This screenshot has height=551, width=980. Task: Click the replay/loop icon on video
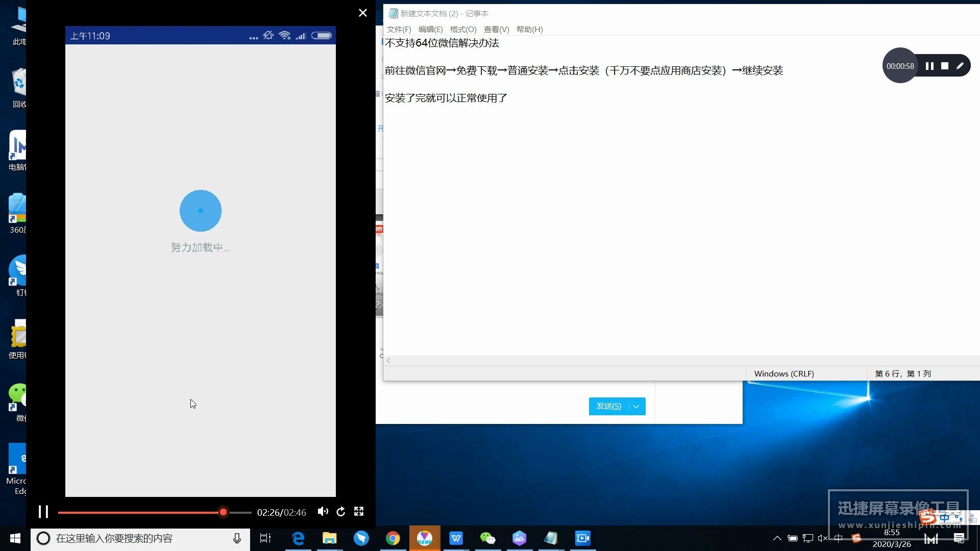(x=340, y=511)
